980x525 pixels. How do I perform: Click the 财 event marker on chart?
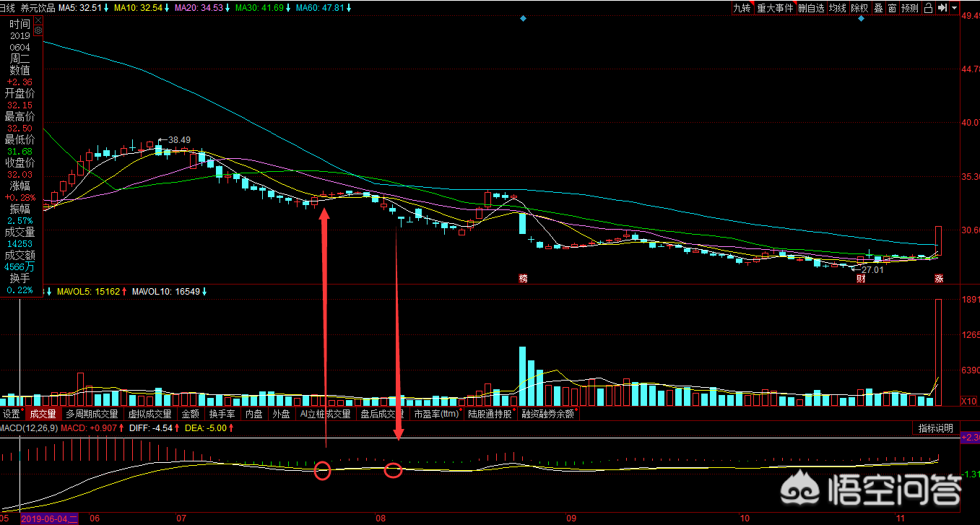point(861,278)
